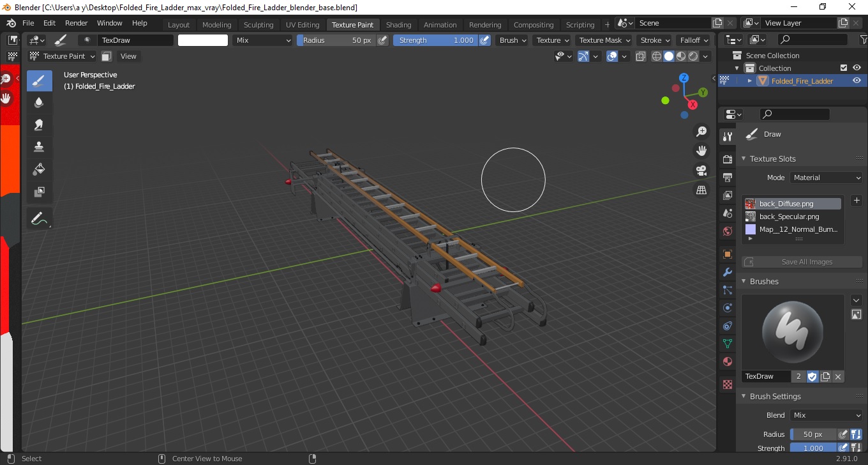The width and height of the screenshot is (868, 465).
Task: Toggle Collection exclude checkbox in outliner
Action: pos(844,68)
